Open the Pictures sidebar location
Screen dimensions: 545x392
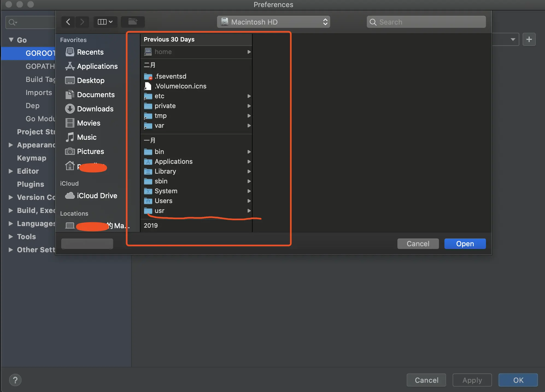tap(90, 152)
